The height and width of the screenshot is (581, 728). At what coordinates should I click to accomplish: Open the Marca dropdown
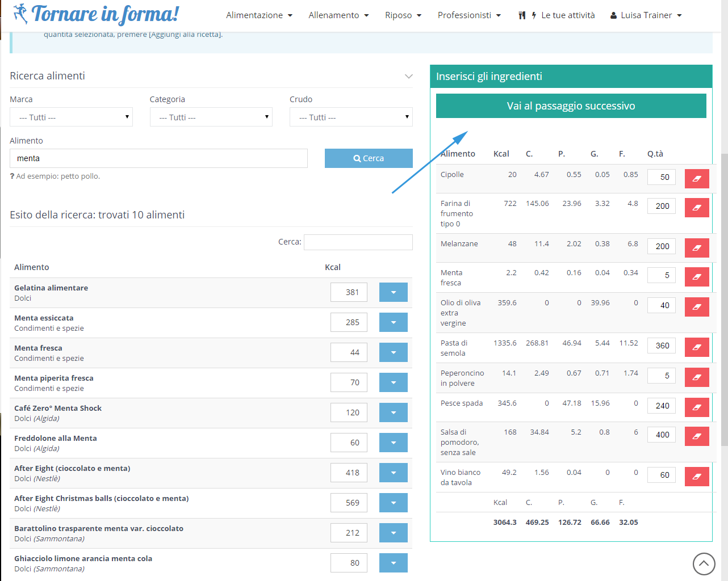pyautogui.click(x=71, y=117)
